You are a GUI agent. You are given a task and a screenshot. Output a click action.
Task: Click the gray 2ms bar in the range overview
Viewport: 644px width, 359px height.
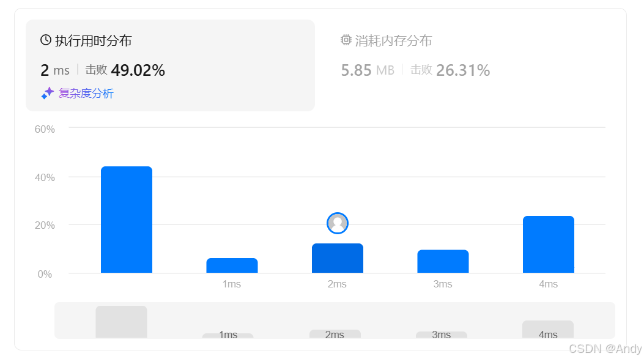tap(335, 334)
